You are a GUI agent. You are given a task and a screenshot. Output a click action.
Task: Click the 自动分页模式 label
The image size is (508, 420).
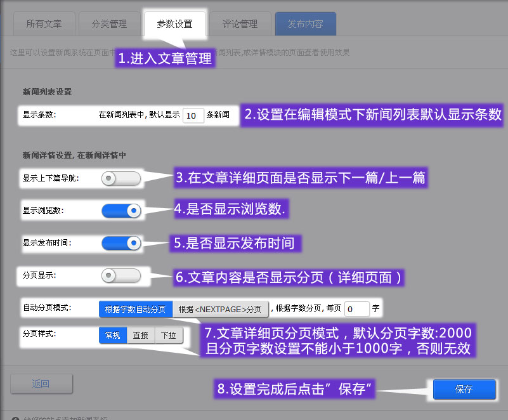[47, 308]
